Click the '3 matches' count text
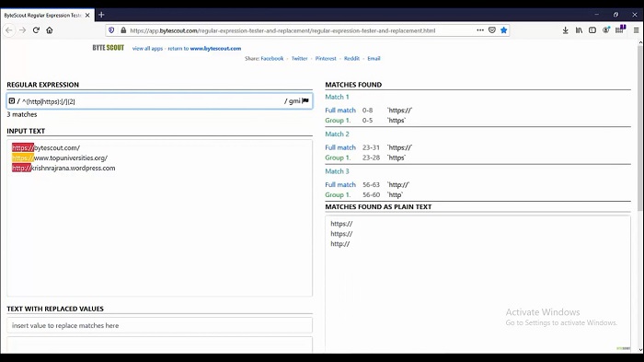 (x=22, y=114)
